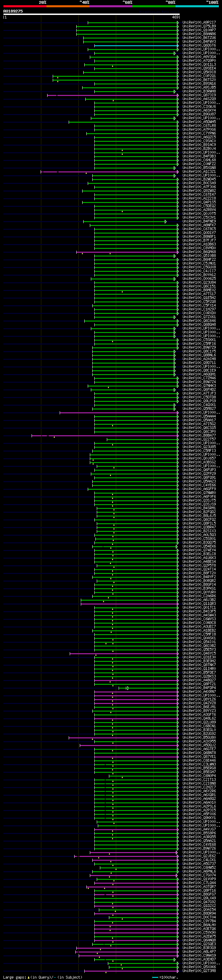Select hit UniRef100_B9GU87

click(199, 114)
